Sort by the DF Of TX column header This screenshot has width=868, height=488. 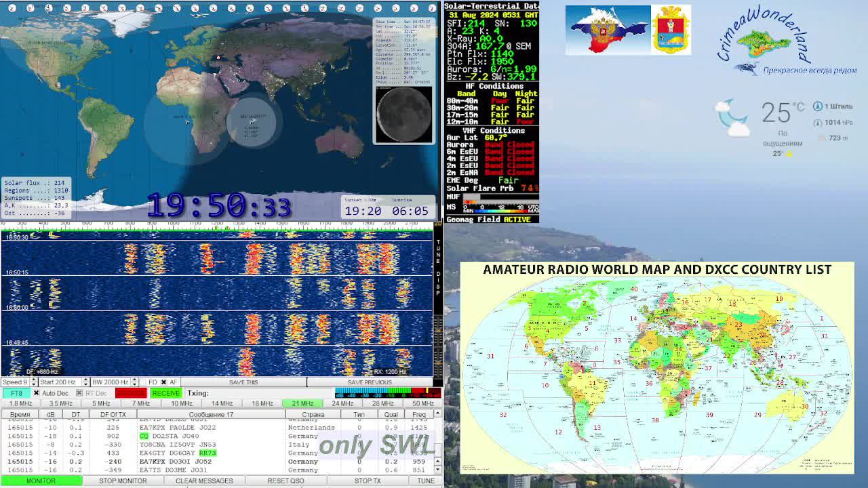click(x=113, y=414)
